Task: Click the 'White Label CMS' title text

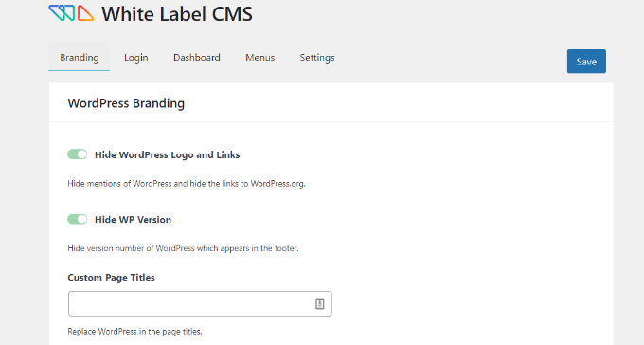Action: click(x=177, y=14)
